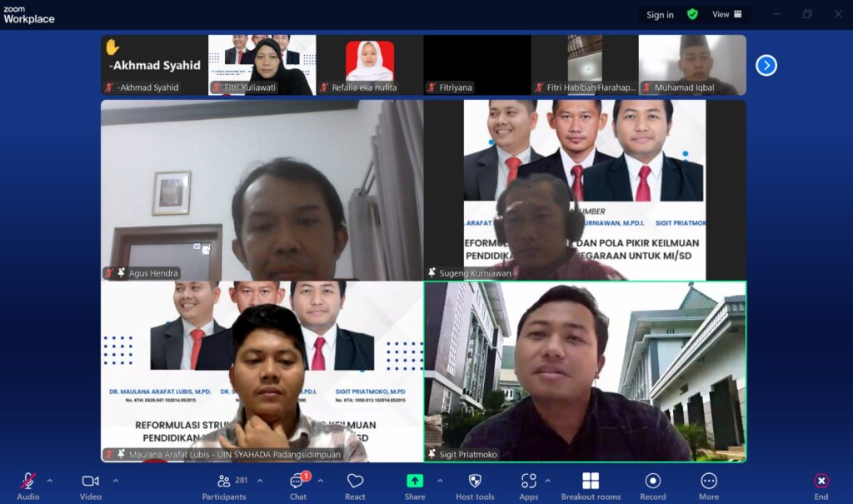Click the '281' participants count

(242, 480)
